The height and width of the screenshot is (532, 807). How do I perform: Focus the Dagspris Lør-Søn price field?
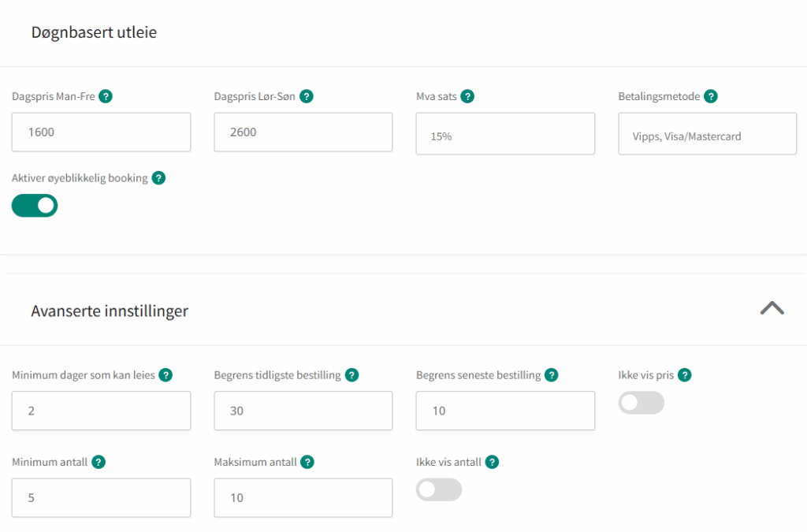(303, 132)
